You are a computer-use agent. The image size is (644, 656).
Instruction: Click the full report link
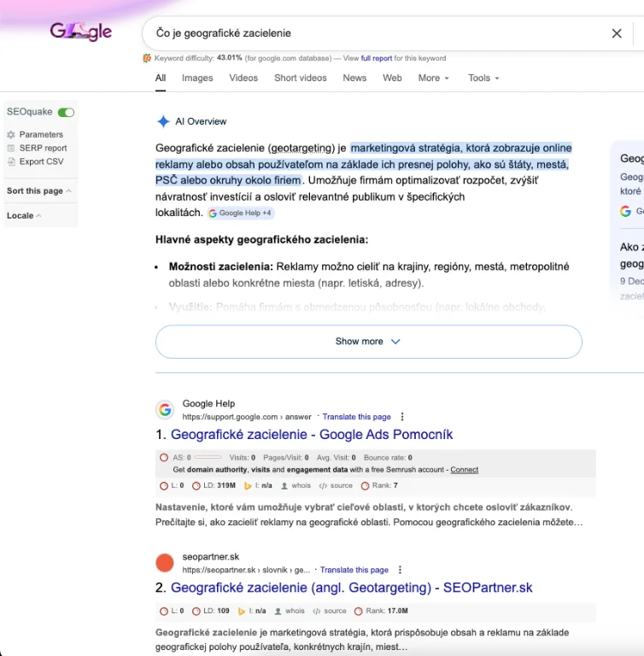pos(377,59)
